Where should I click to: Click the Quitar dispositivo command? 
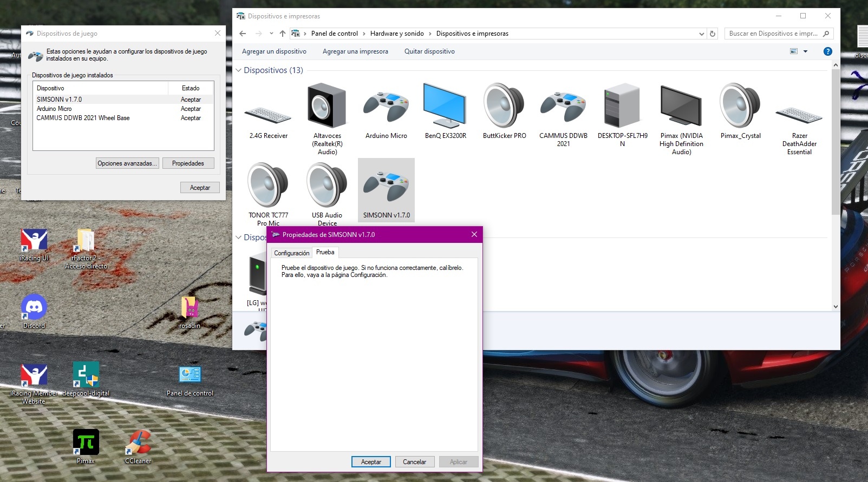[429, 51]
